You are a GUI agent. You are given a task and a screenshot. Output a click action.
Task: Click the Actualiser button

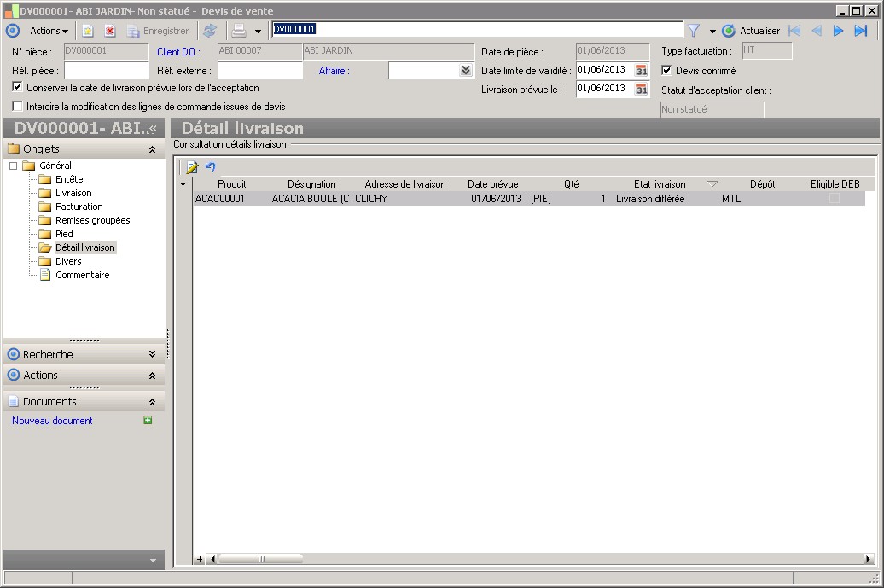751,31
